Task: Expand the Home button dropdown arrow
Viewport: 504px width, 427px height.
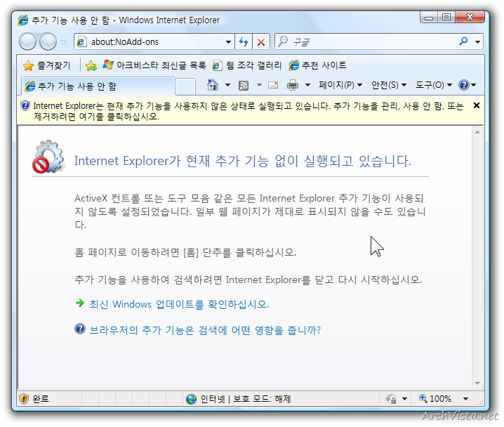Action: tap(227, 85)
